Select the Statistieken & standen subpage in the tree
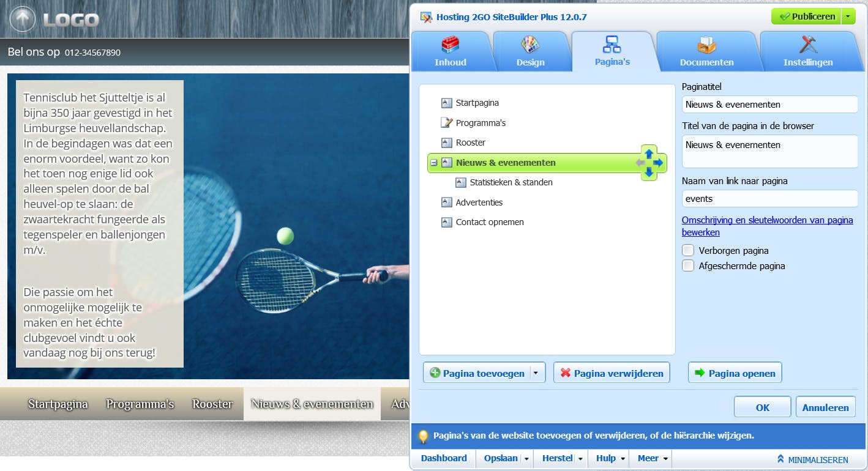Viewport: 868px width, 471px height. [x=511, y=182]
